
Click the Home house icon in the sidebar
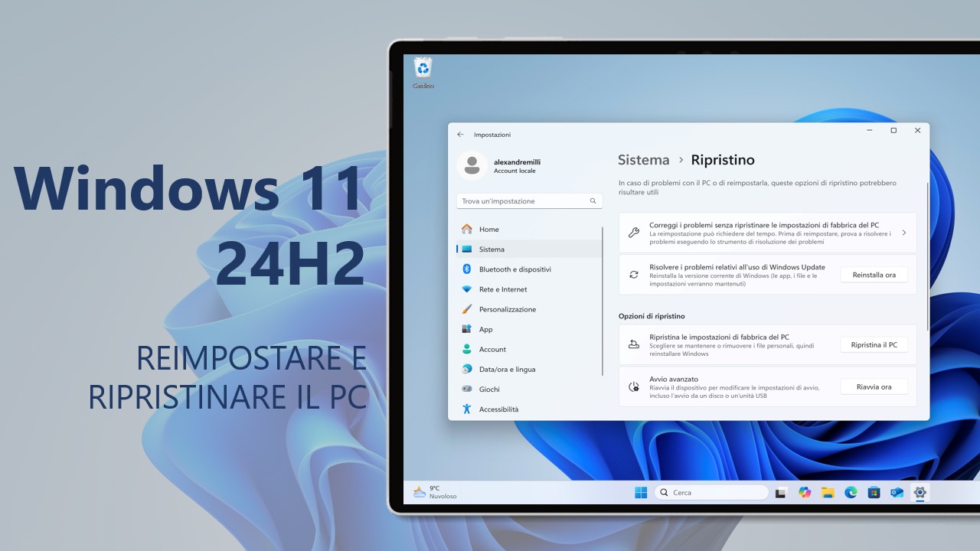coord(466,229)
